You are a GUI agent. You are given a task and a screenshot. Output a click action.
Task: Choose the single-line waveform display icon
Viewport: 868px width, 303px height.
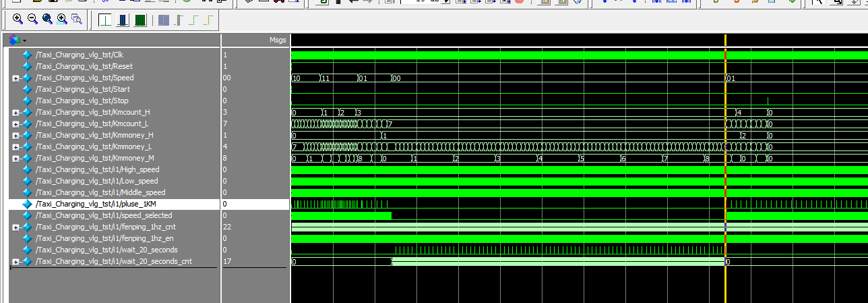point(105,20)
